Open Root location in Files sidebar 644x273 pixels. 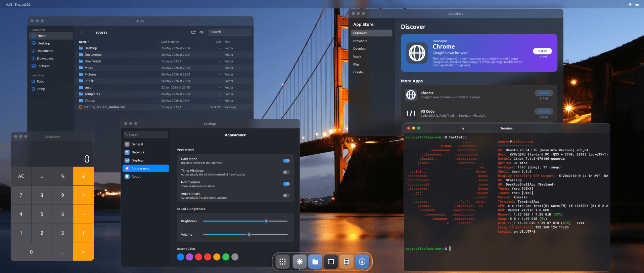tap(51, 81)
